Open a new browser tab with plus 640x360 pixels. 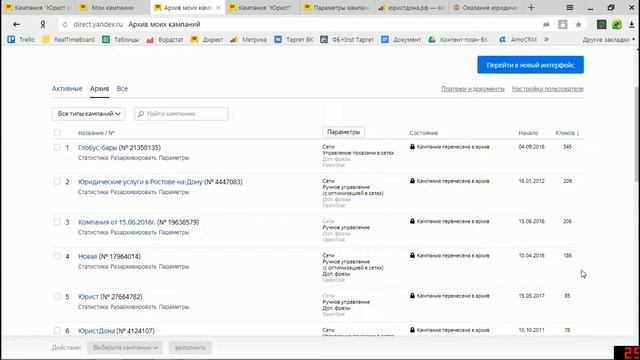click(531, 7)
